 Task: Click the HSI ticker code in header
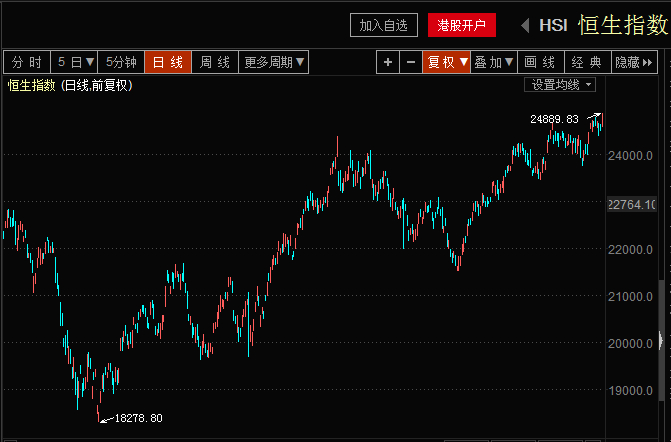(553, 25)
